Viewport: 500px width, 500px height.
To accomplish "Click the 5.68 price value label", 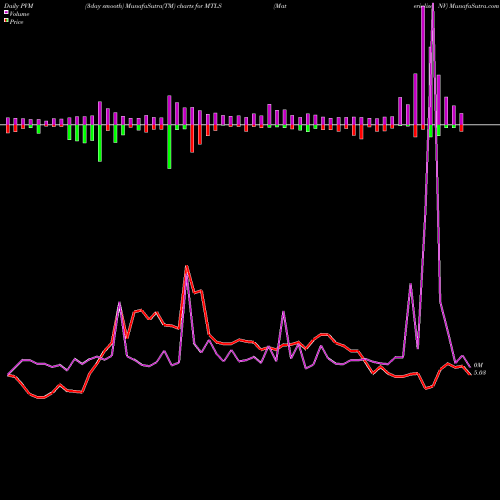I will click(480, 373).
